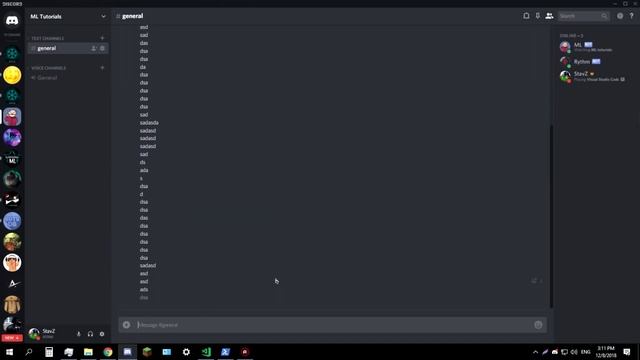Screen dimensions: 640x360
Task: Create invite for general channel
Action: [94, 48]
